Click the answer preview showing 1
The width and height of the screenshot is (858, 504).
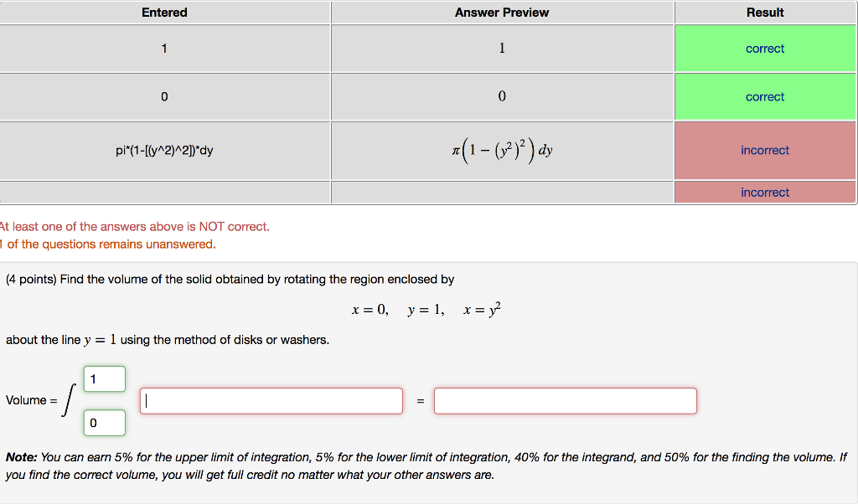click(x=501, y=49)
